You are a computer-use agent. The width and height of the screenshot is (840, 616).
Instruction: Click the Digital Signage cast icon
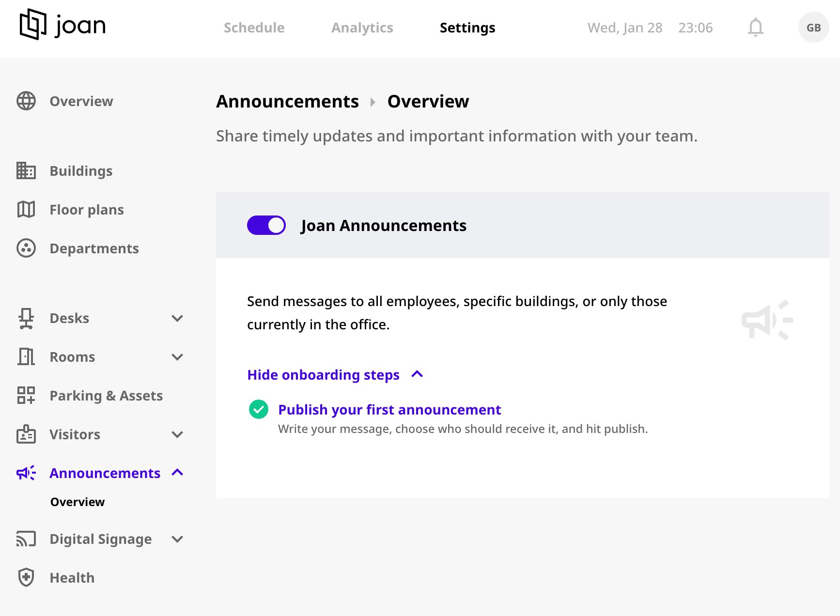[x=26, y=539]
